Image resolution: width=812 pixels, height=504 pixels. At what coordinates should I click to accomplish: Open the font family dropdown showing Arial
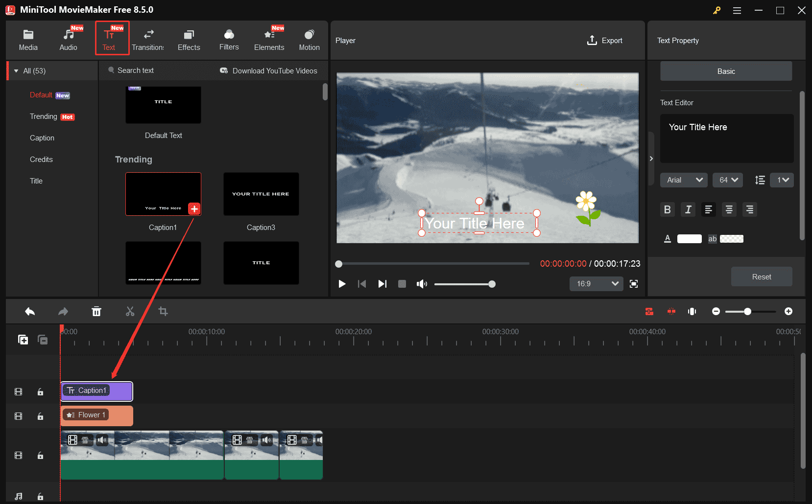[684, 180]
